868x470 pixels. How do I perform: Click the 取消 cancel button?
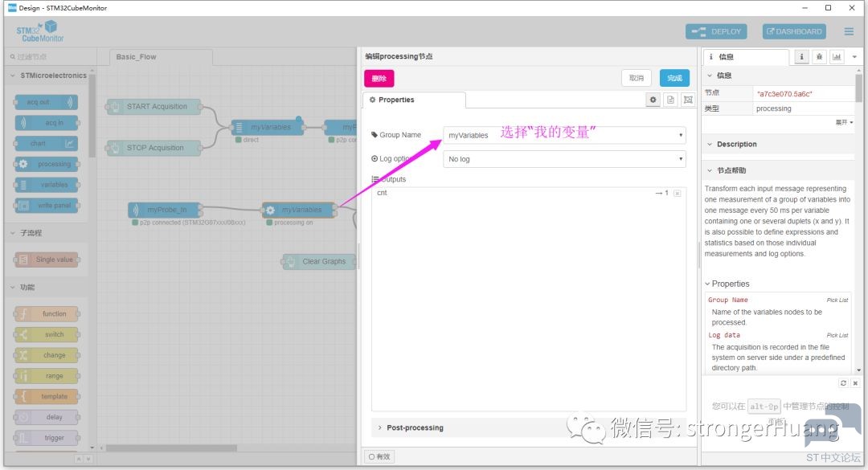637,78
